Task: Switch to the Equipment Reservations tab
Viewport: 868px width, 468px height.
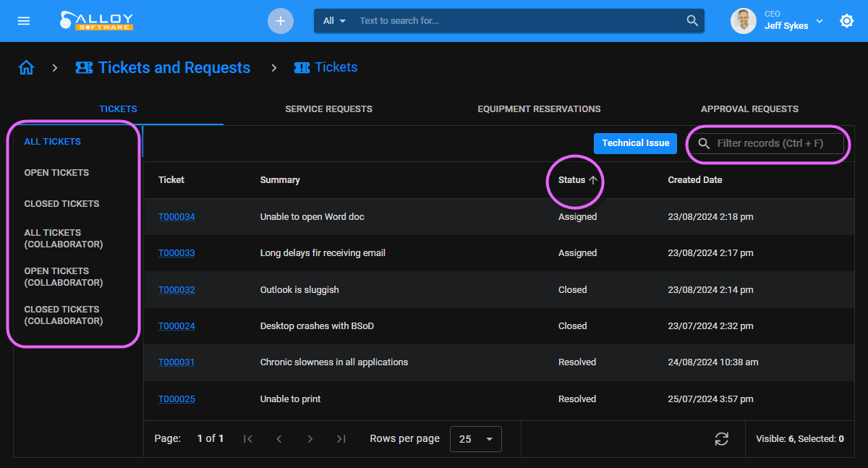Action: 539,109
